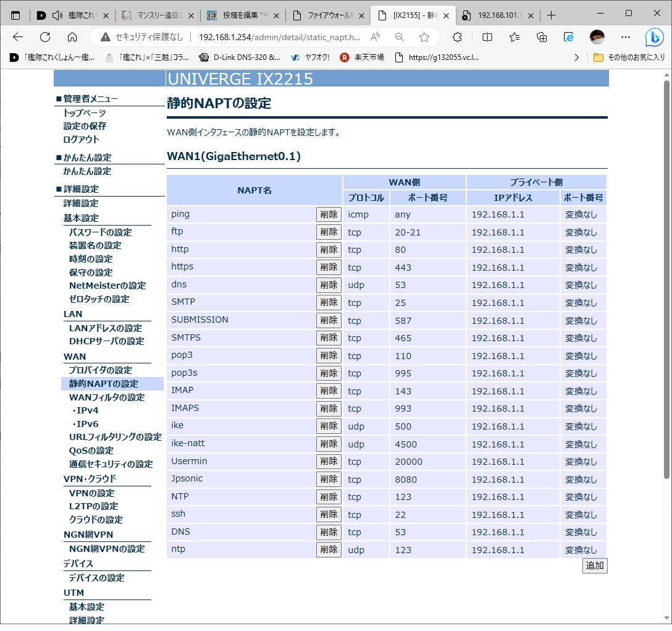Delete the ping NAPT entry
Viewport: 672px width, 631px height.
(x=329, y=214)
